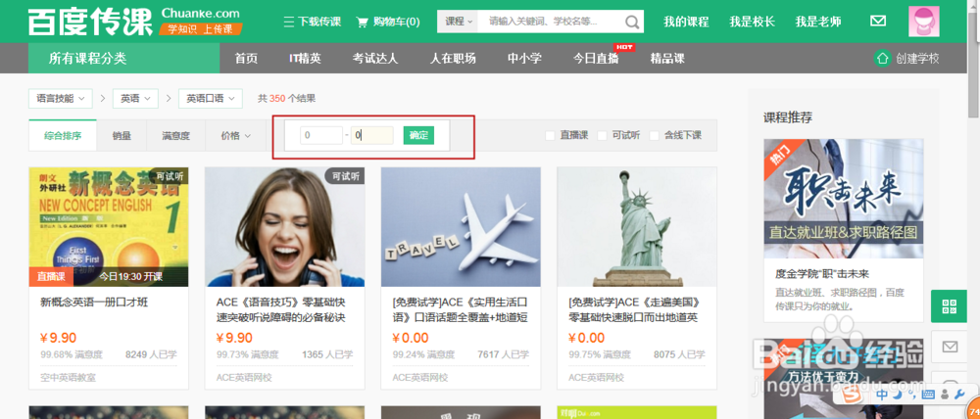
Task: Open the 中小学 nav item
Action: point(524,59)
